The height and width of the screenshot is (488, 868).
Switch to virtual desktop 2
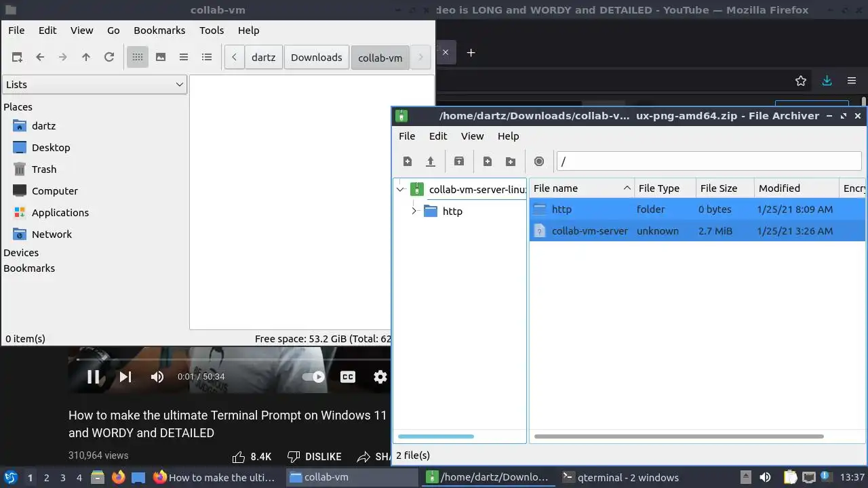point(47,478)
